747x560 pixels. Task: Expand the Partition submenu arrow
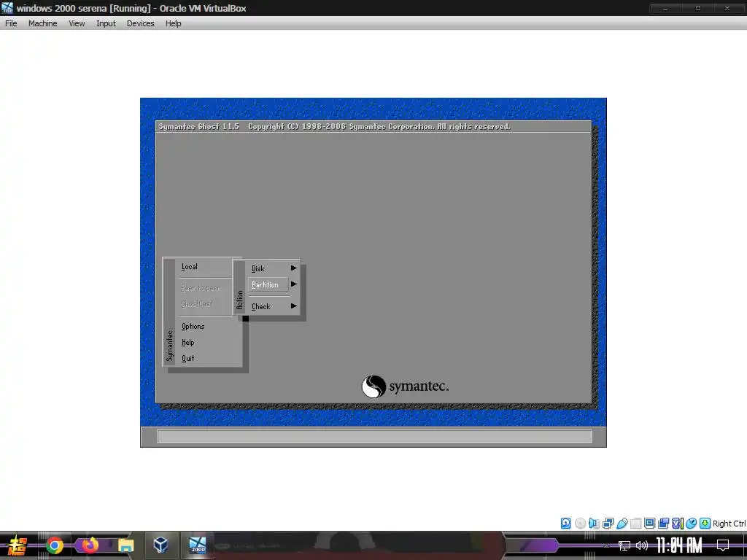point(294,284)
